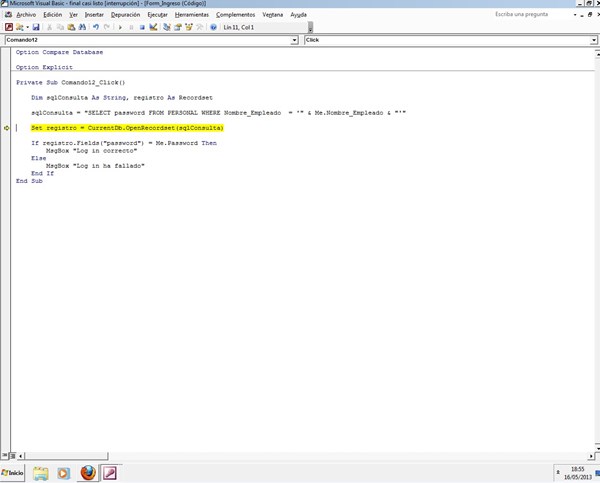This screenshot has height=483, width=600.
Task: Expand the Comando12 object dropdown
Action: click(x=294, y=40)
